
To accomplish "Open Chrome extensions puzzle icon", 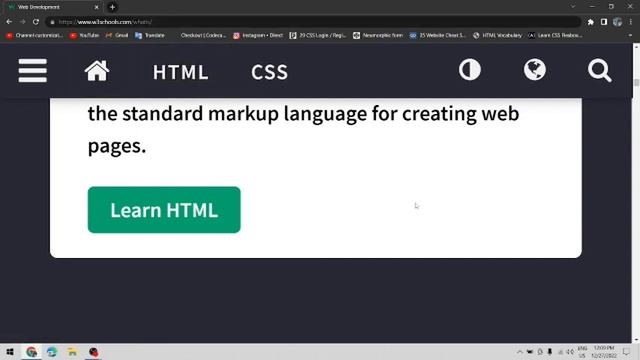I will coord(591,22).
